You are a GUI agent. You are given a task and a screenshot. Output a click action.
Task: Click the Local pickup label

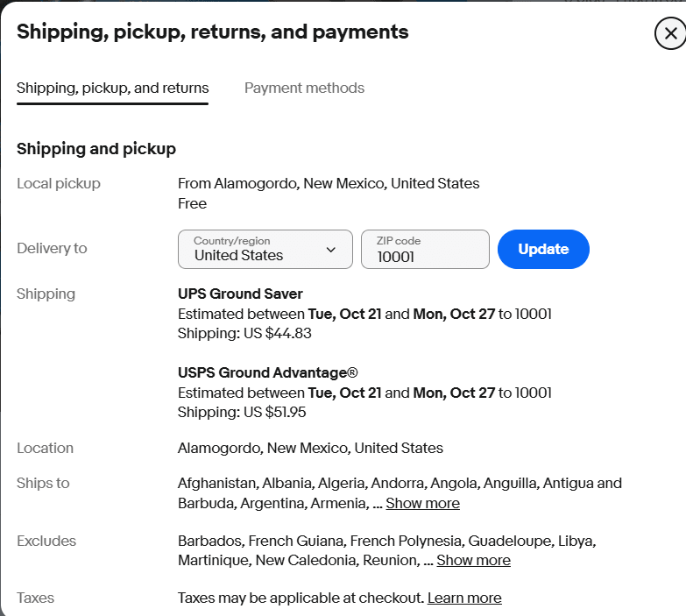(x=59, y=183)
